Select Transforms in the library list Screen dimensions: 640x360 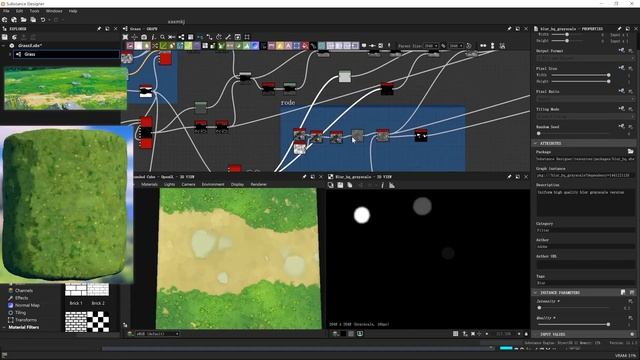point(26,320)
